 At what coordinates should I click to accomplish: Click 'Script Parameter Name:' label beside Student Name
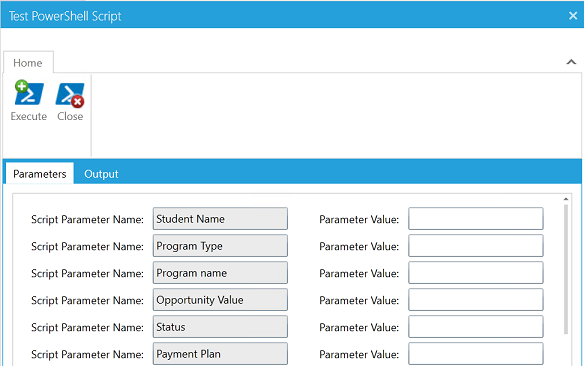(x=87, y=219)
